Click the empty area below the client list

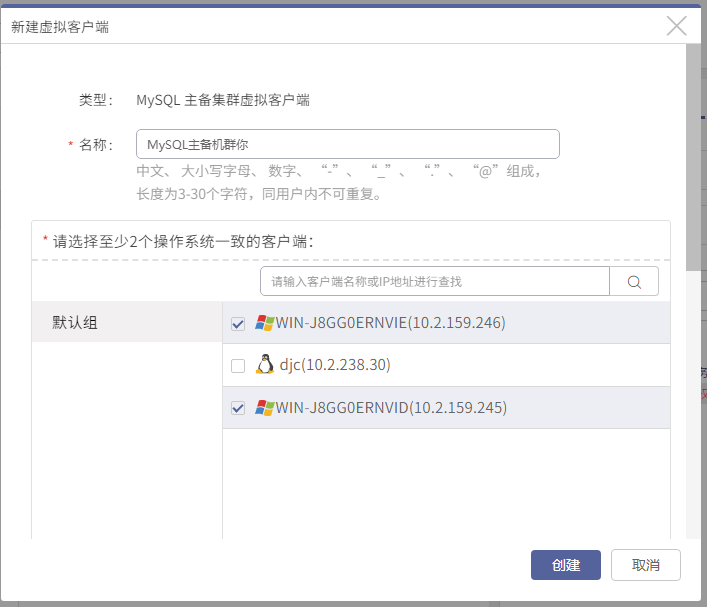(446, 483)
